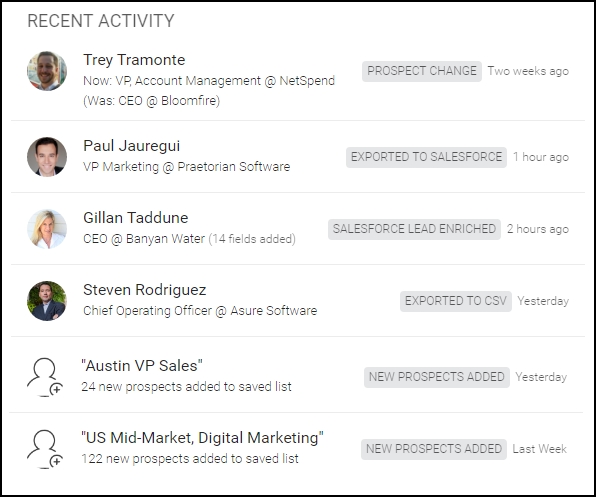The width and height of the screenshot is (596, 497).
Task: Select the SALESFORCE LEAD ENRICHED badge
Action: (x=414, y=229)
